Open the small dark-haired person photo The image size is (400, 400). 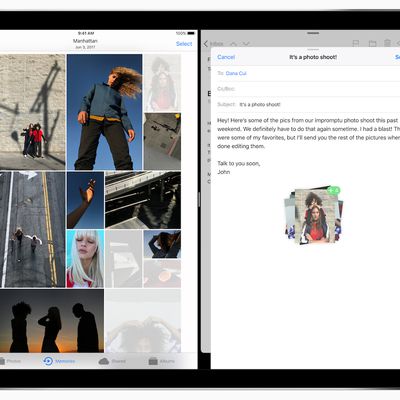[162, 244]
